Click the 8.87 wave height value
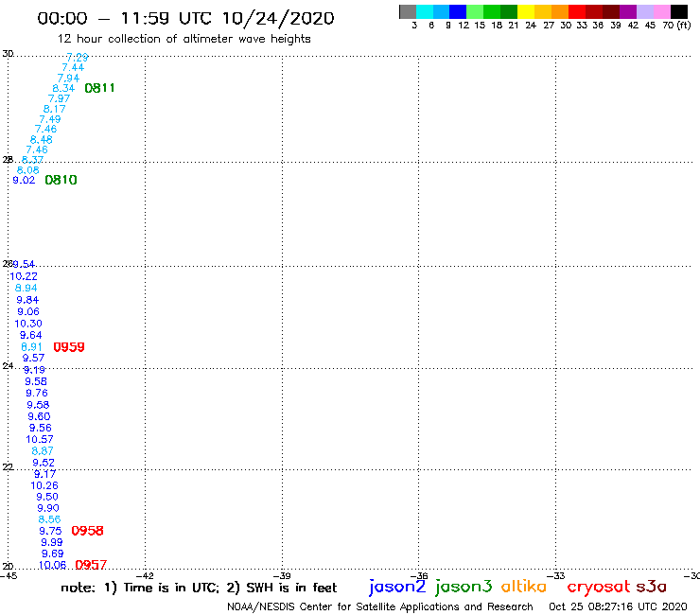 pyautogui.click(x=43, y=451)
